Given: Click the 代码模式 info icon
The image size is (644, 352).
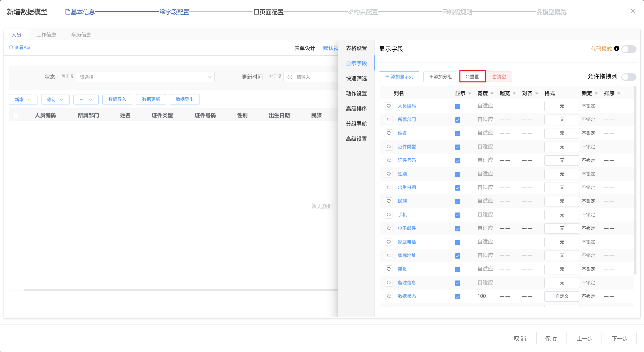Looking at the screenshot, I should [617, 48].
